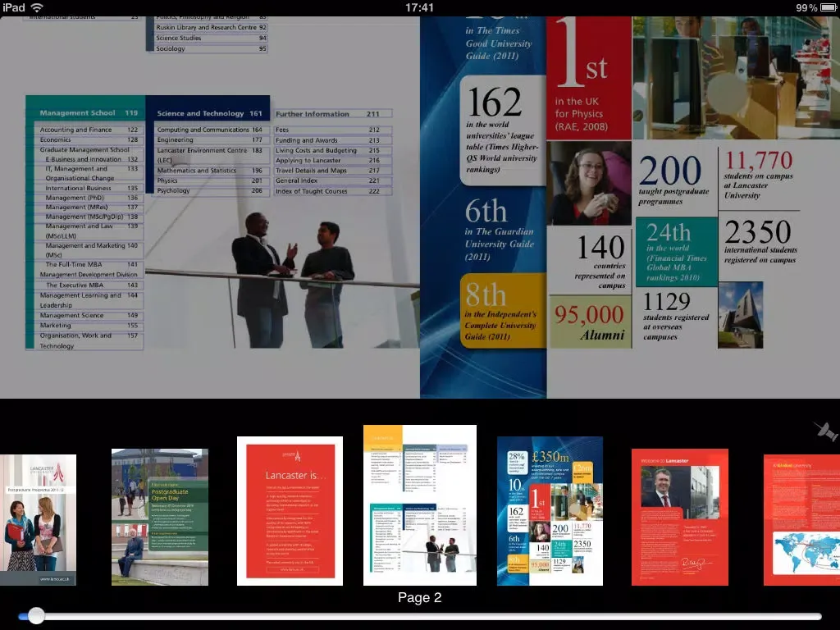The width and height of the screenshot is (840, 630).
Task: Jump to Applying to Lancaster 216
Action: 333,160
